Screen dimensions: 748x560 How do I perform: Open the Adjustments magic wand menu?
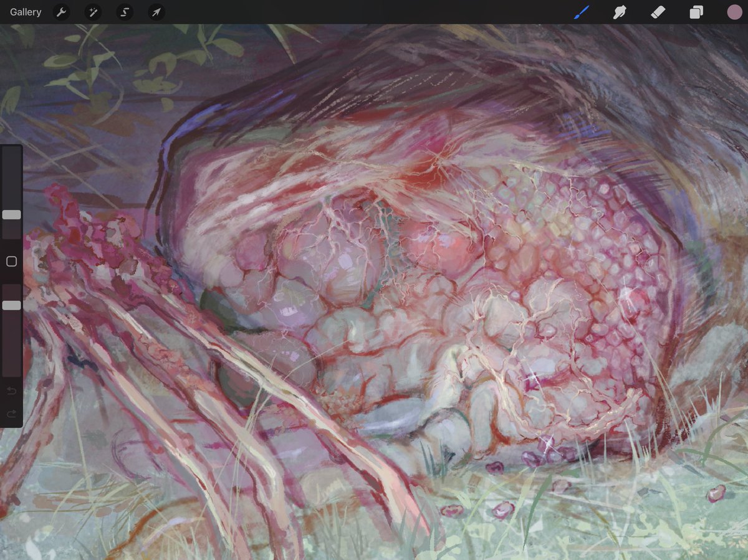(x=93, y=12)
